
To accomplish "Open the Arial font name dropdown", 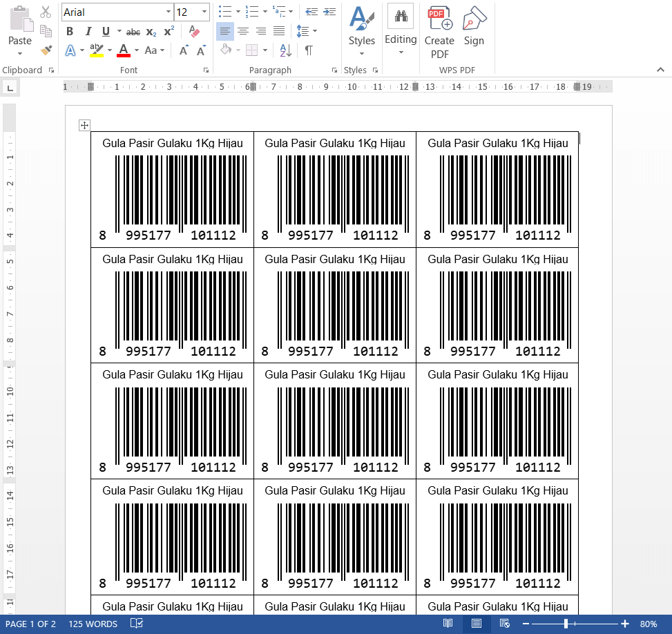I will click(169, 12).
